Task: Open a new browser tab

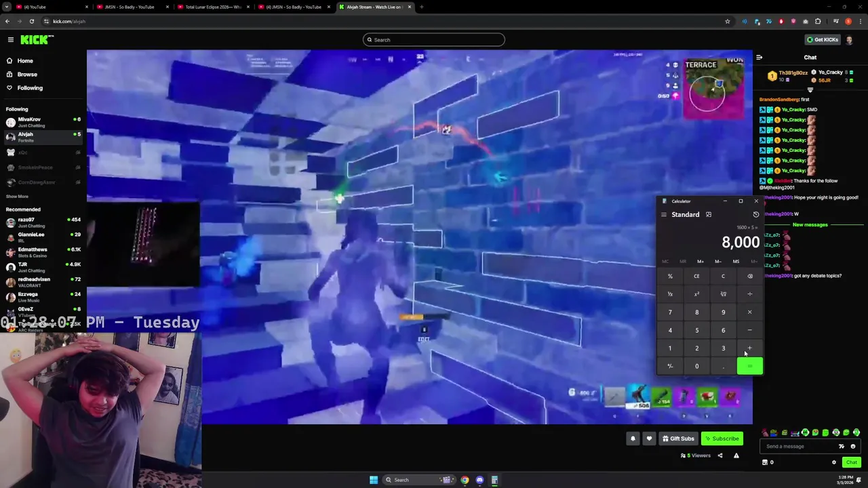Action: tap(421, 7)
